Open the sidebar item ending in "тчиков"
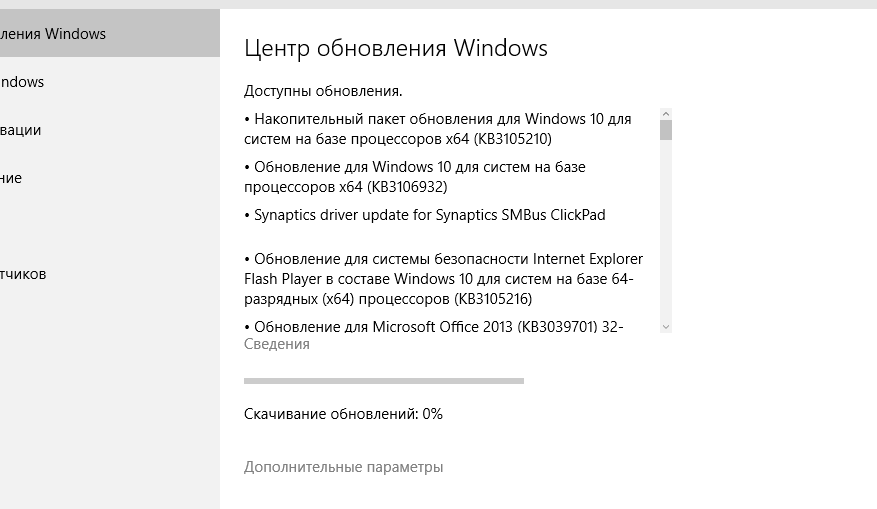 (23, 274)
